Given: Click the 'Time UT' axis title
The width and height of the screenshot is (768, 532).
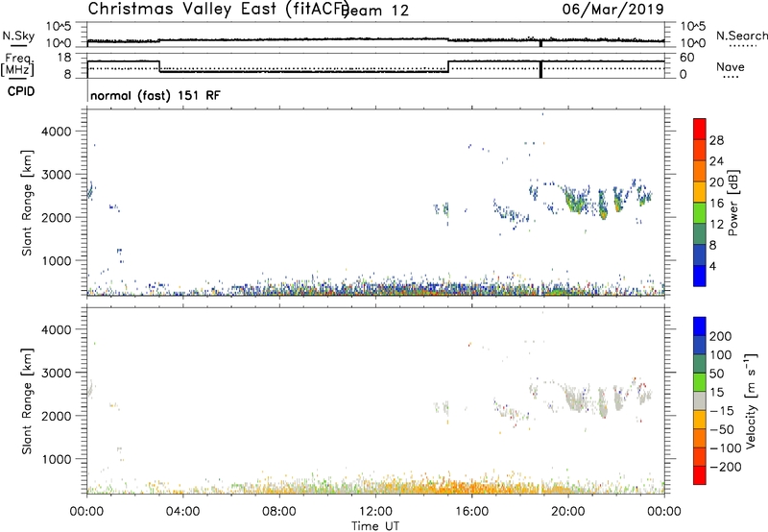Looking at the screenshot, I should [x=375, y=526].
